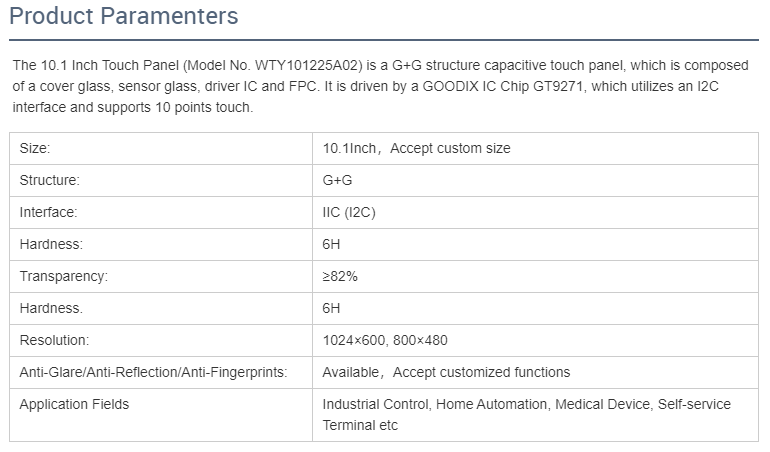
Task: Select the Resolution label cell
Action: point(161,340)
